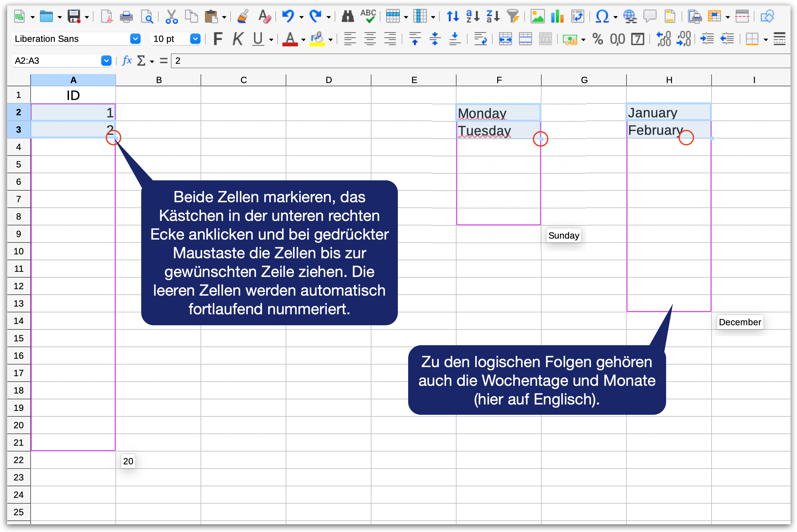Click the Format as Percent button
Viewport: 797px width, 532px height.
pos(597,39)
